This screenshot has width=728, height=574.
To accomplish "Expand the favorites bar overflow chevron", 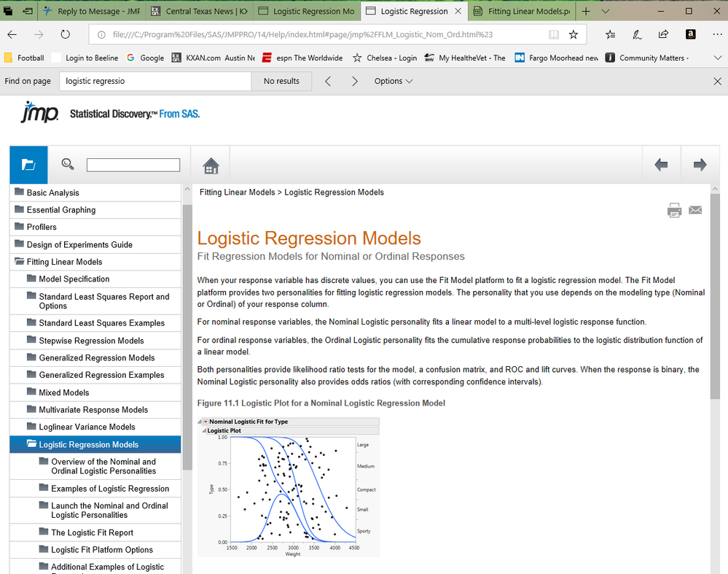I will [717, 58].
